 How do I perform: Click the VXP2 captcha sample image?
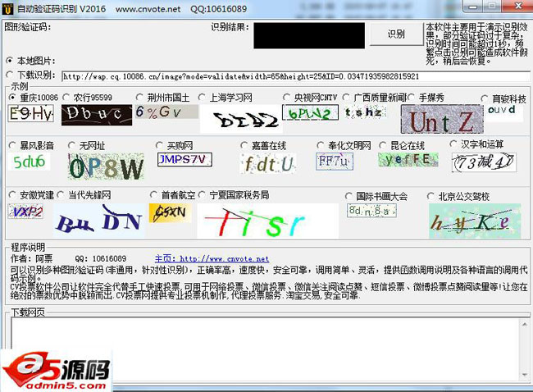[25, 212]
